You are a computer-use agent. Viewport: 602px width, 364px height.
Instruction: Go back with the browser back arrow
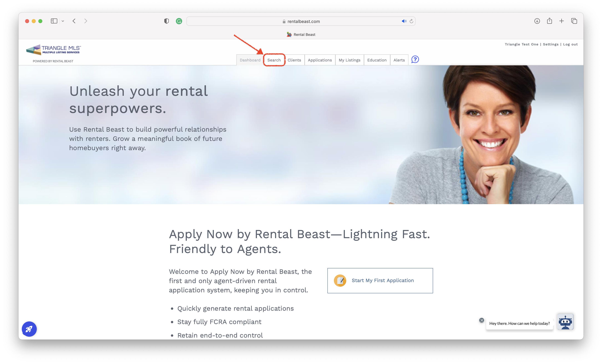point(74,21)
